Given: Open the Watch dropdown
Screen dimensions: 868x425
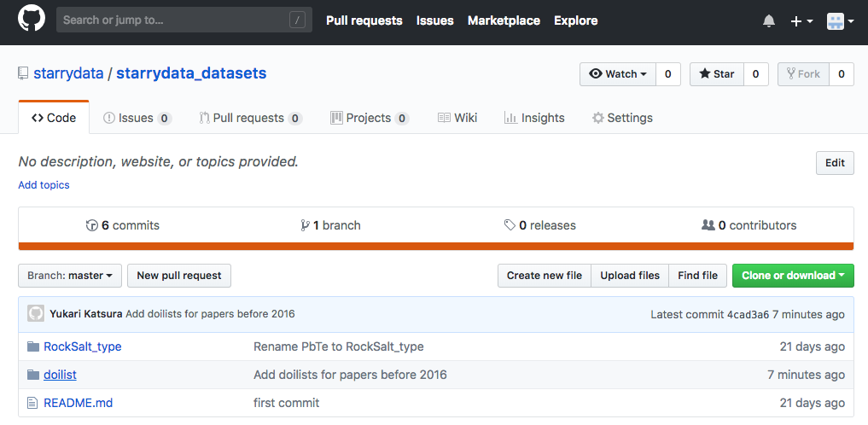Looking at the screenshot, I should point(618,74).
